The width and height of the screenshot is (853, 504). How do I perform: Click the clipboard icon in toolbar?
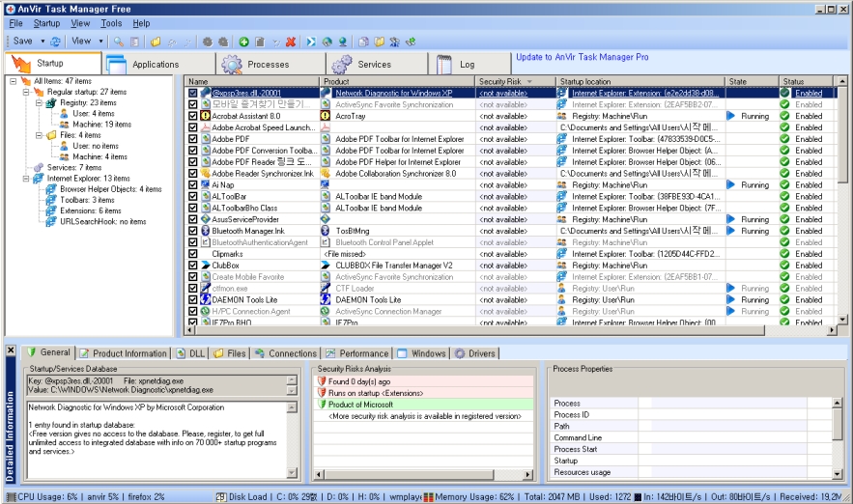(260, 42)
